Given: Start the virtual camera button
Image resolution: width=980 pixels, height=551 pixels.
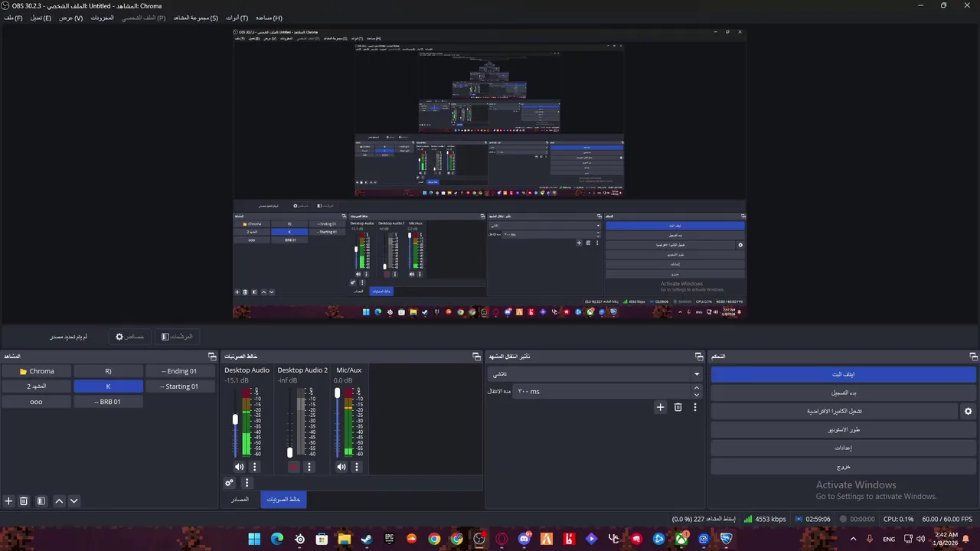Looking at the screenshot, I should point(834,411).
